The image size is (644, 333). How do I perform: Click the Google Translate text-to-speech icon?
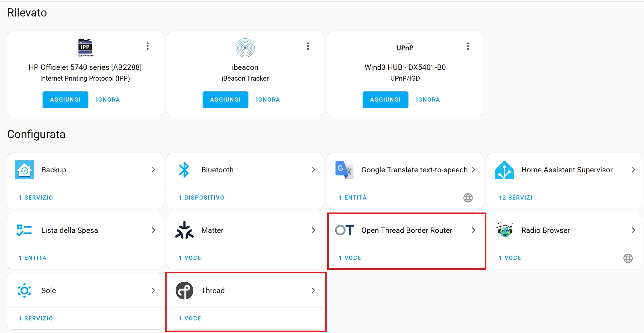click(344, 170)
